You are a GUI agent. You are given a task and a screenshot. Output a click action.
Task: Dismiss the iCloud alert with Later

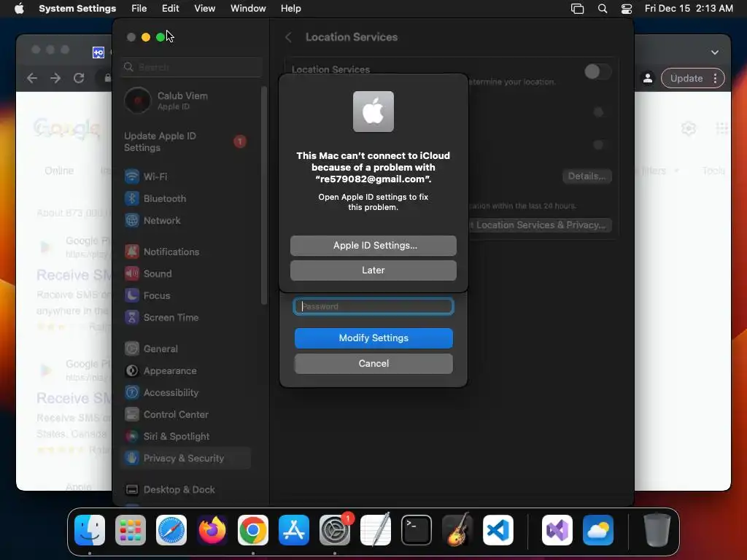click(373, 270)
